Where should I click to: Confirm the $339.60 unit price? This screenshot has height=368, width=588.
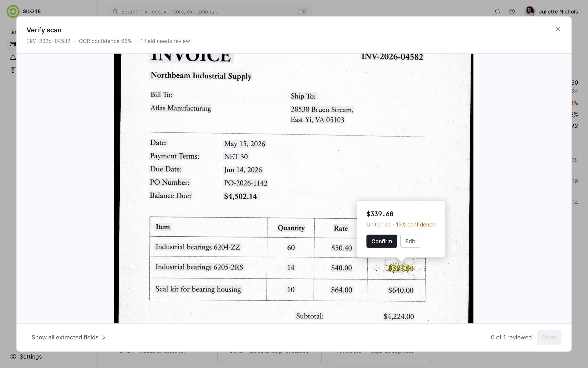click(381, 241)
